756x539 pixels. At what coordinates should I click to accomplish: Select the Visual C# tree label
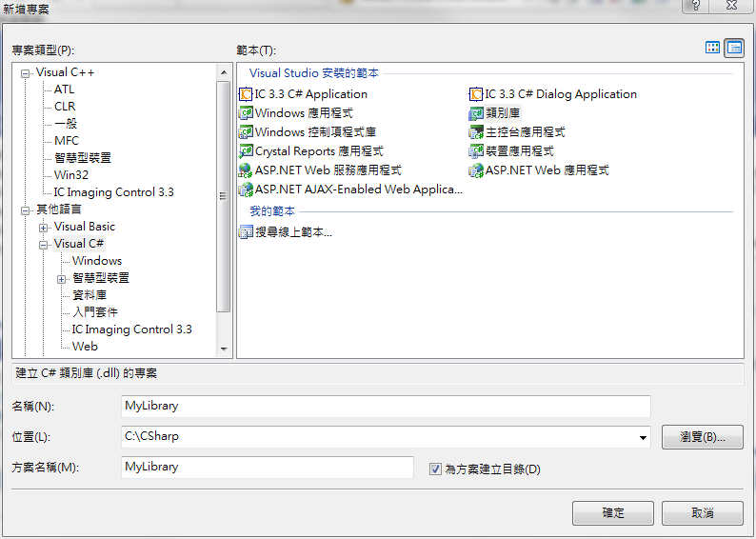point(79,244)
